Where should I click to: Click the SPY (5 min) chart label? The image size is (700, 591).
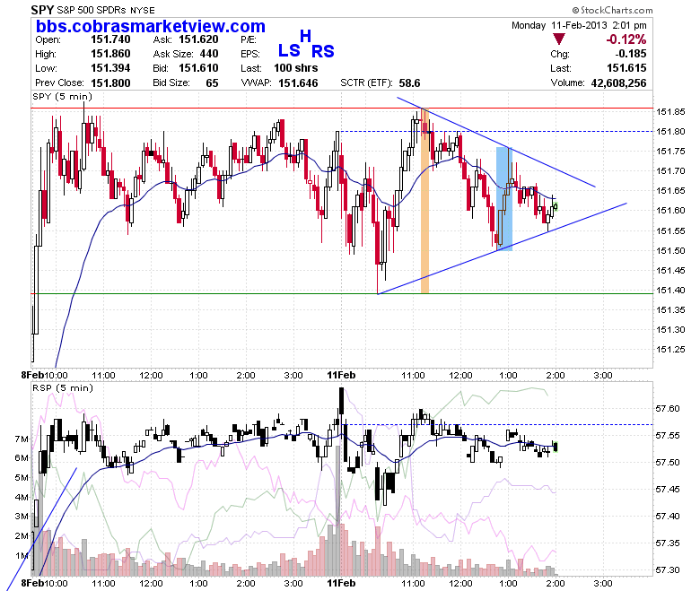coord(62,96)
